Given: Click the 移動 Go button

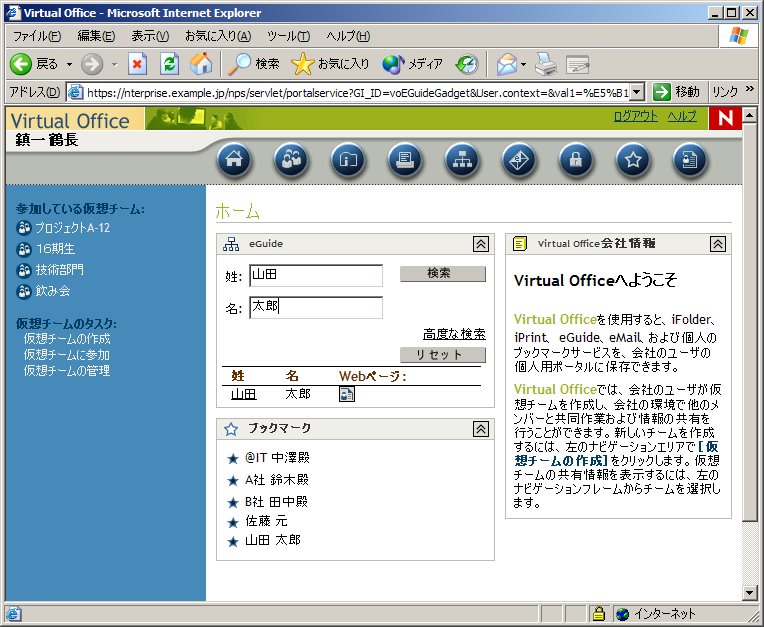Looking at the screenshot, I should tap(676, 92).
